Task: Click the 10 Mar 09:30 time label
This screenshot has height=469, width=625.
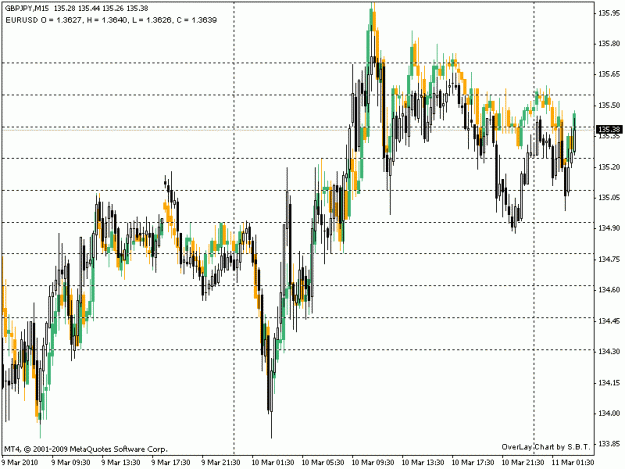Action: (x=373, y=463)
